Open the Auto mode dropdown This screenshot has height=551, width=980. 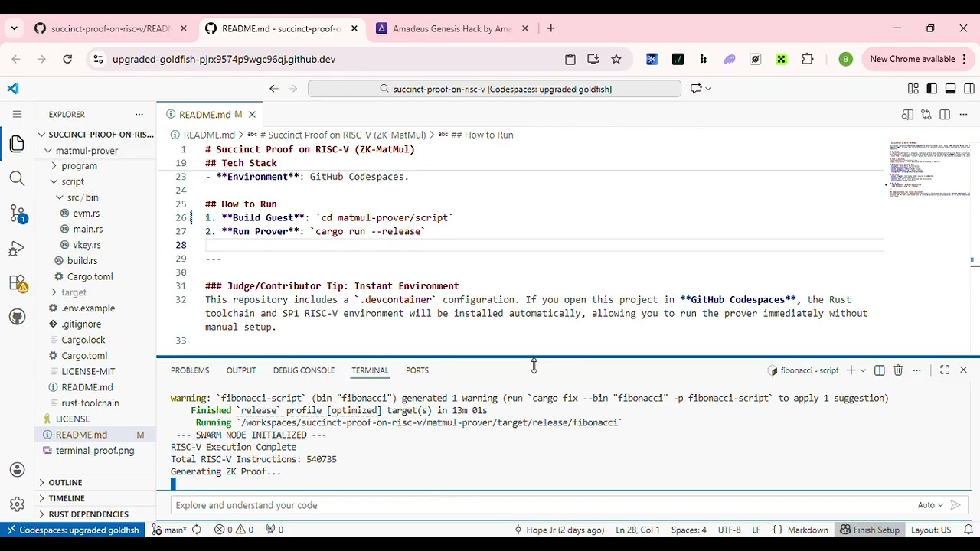(x=930, y=505)
